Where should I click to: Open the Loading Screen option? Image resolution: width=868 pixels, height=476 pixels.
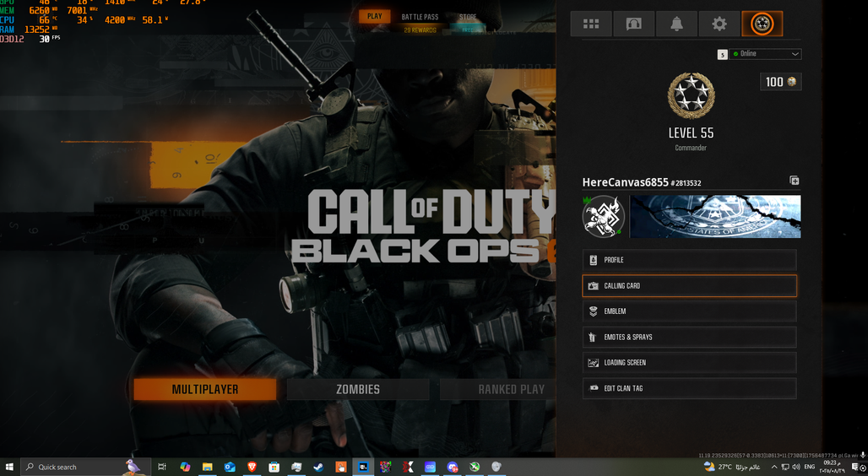coord(689,363)
